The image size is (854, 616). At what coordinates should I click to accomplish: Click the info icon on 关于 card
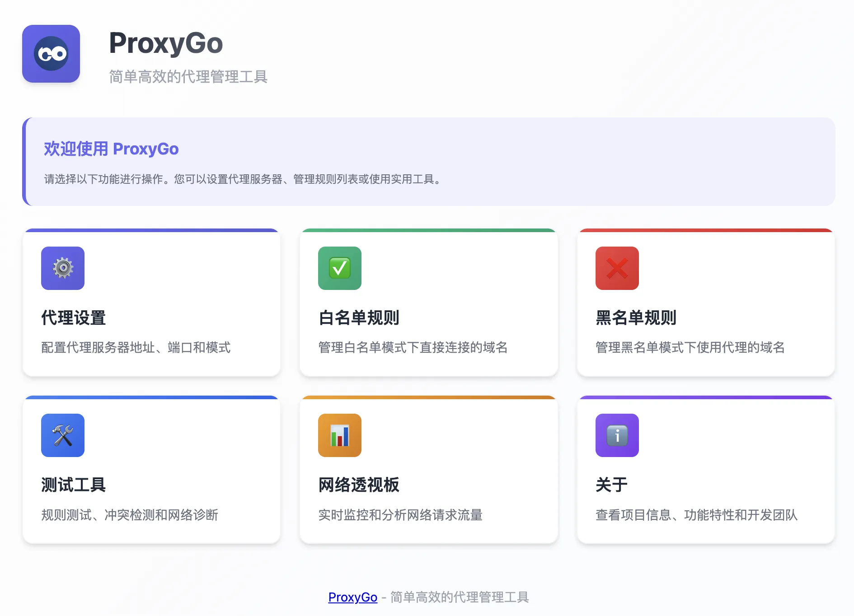[617, 435]
